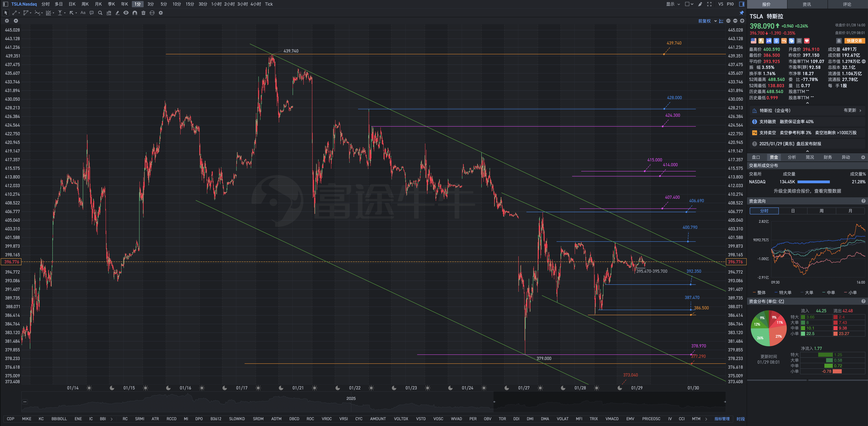The image size is (868, 426).
Task: Zoom out chart with minus circle
Action: pyautogui.click(x=735, y=21)
